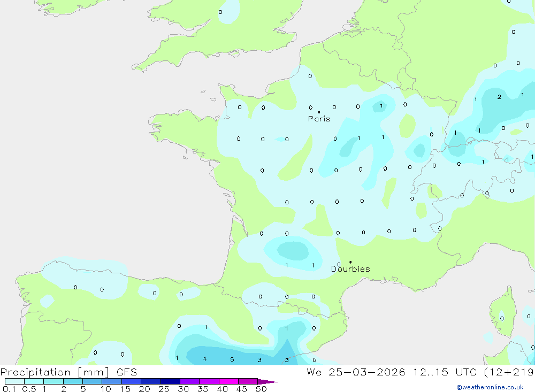Select the 0.1–0.5 mm legend swatch
This screenshot has width=535, height=392.
pyautogui.click(x=14, y=381)
